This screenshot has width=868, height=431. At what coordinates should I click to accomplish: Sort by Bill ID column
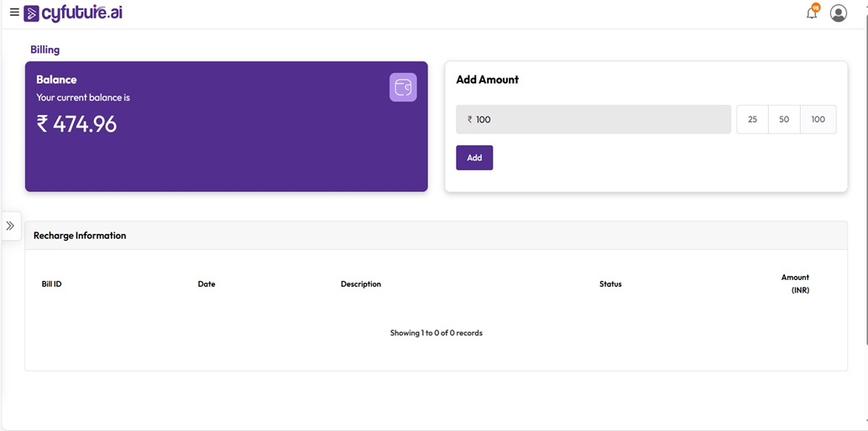[x=51, y=284]
